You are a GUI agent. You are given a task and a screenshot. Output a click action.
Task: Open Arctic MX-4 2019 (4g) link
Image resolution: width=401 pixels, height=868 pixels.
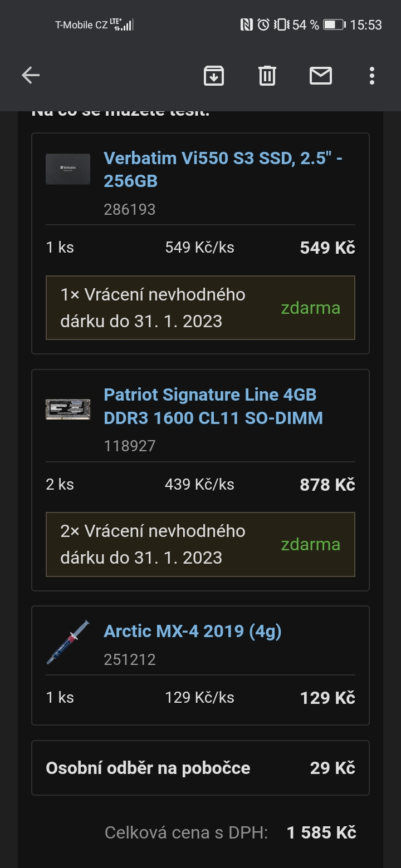click(193, 631)
